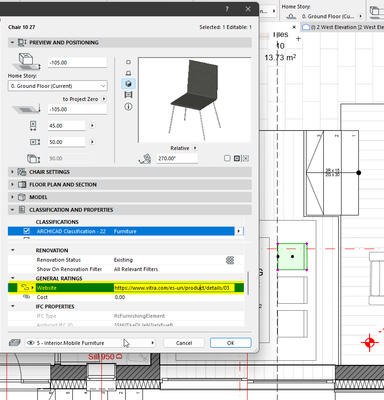Image resolution: width=384 pixels, height=400 pixels.
Task: Collapse the Renovation group
Action: tap(13, 250)
